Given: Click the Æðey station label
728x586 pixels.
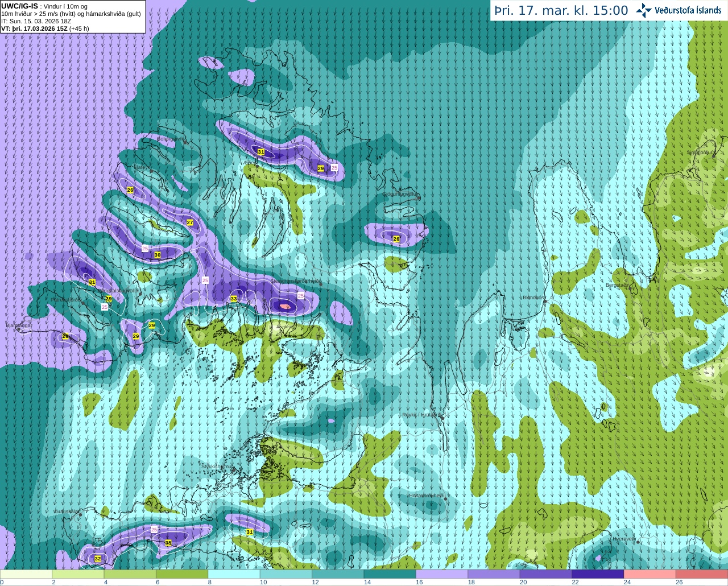Looking at the screenshot, I should tap(250, 162).
